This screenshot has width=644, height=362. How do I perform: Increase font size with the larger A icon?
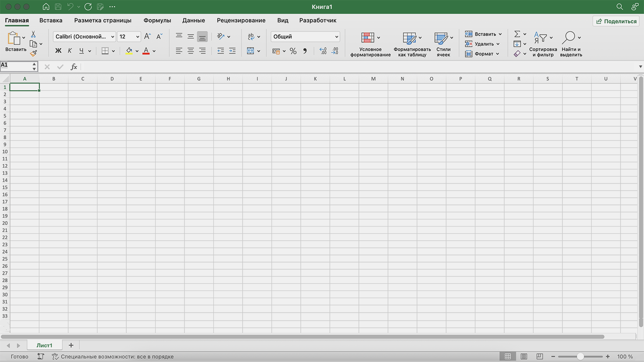[147, 37]
